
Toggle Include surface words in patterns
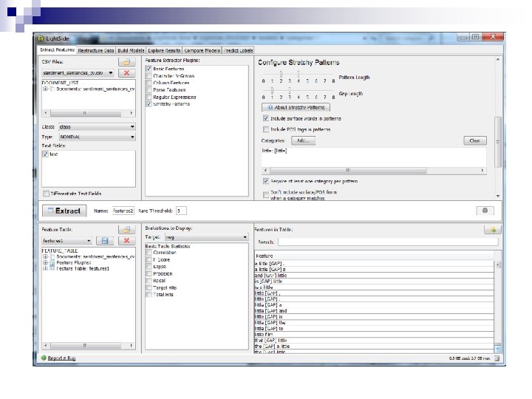pos(266,118)
